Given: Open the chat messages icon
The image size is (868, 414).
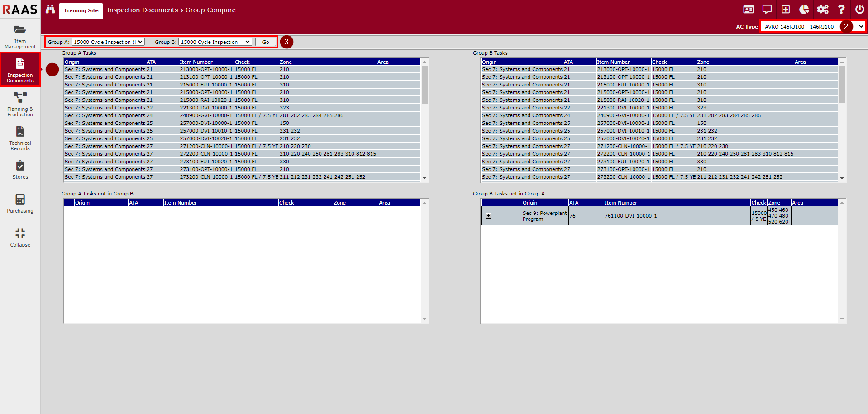Looking at the screenshot, I should (x=767, y=10).
